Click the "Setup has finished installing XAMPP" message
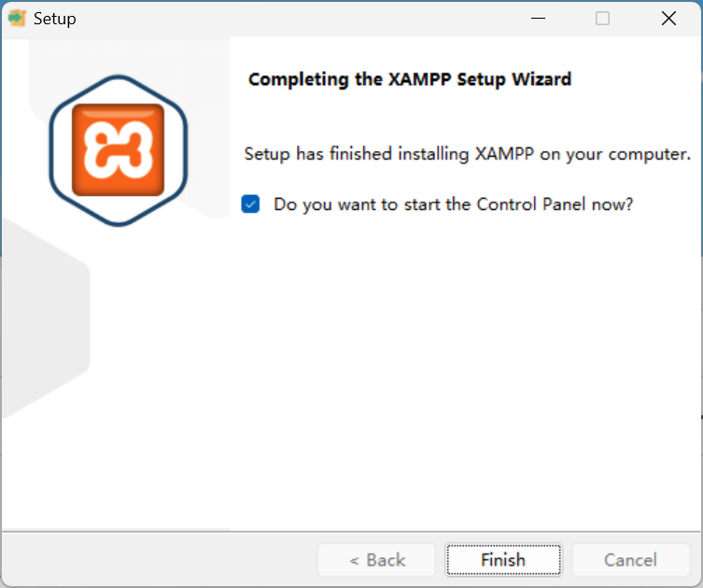This screenshot has width=703, height=588. (467, 154)
